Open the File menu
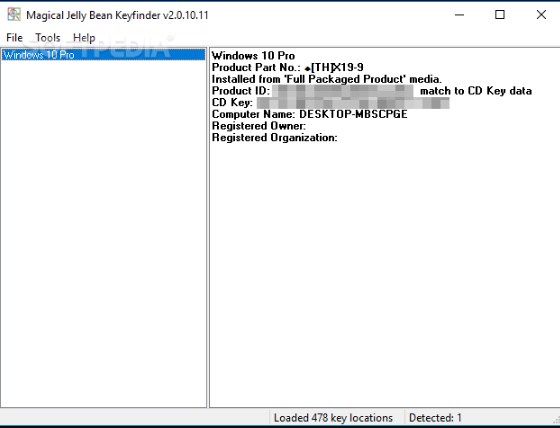The width and height of the screenshot is (560, 428). point(14,38)
